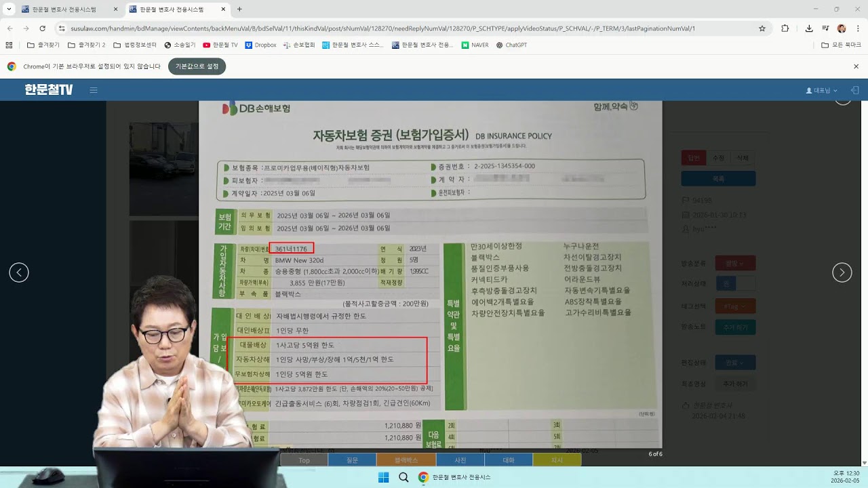Reload the current page
The width and height of the screenshot is (868, 488).
[x=42, y=28]
